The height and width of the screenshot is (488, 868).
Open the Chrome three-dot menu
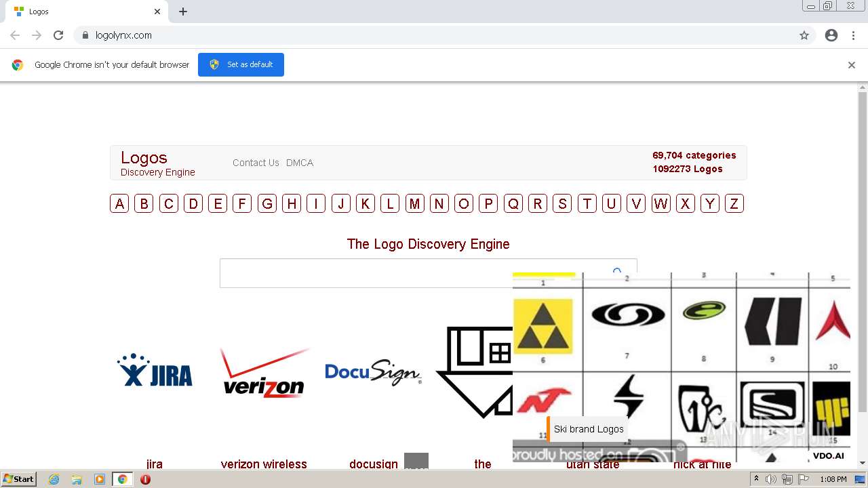pos(853,35)
